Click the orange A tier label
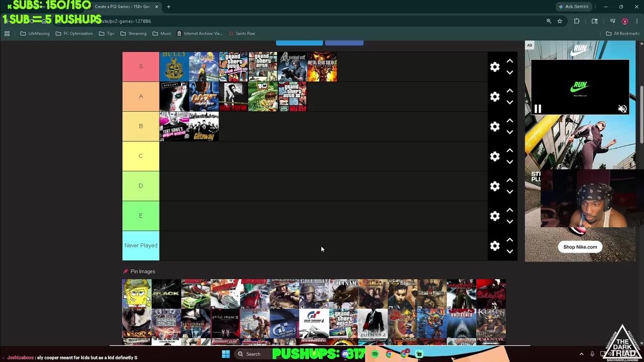The width and height of the screenshot is (644, 362). point(141,96)
